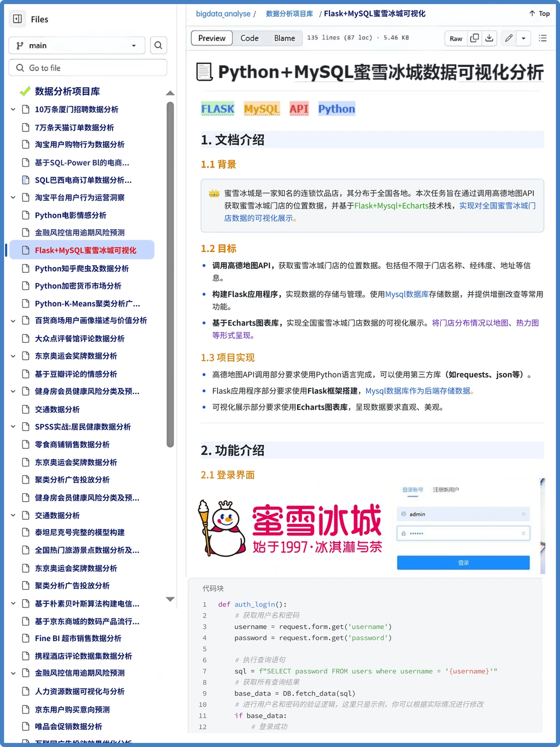The height and width of the screenshot is (747, 560).
Task: Click the blue 登录 button in screenshot
Action: [464, 563]
